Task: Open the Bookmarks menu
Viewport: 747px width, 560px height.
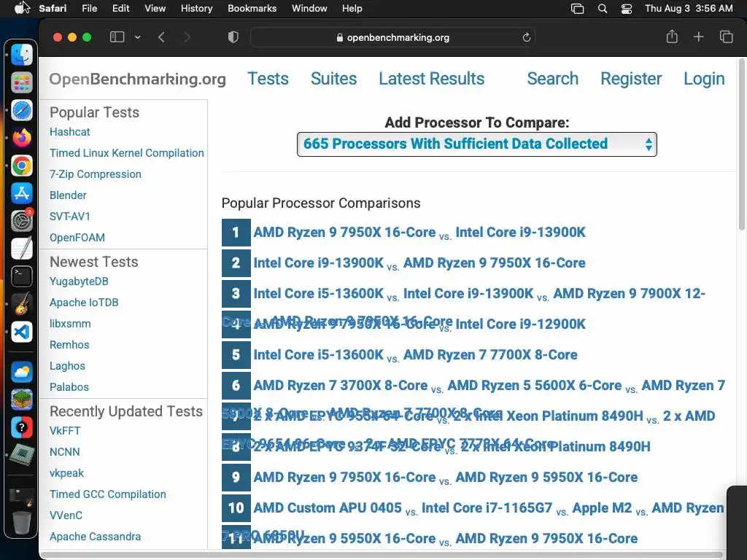Action: coord(252,9)
